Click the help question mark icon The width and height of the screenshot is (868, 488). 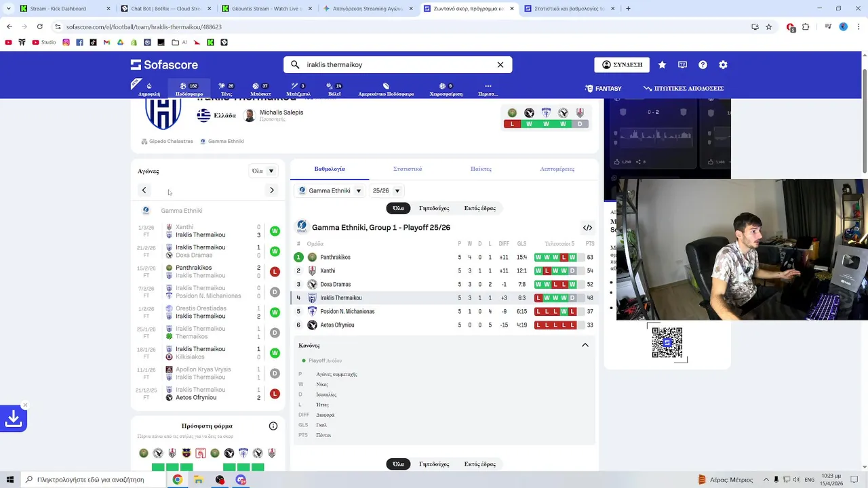point(703,65)
